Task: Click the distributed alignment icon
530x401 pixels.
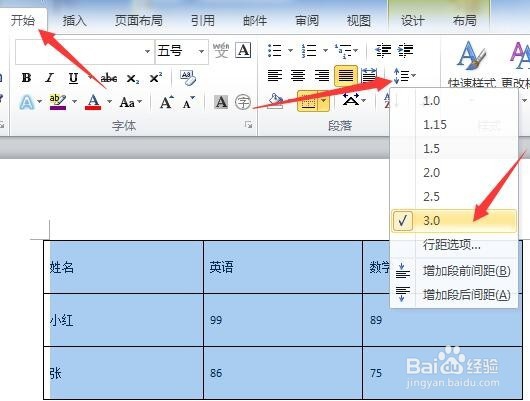Action: click(369, 75)
